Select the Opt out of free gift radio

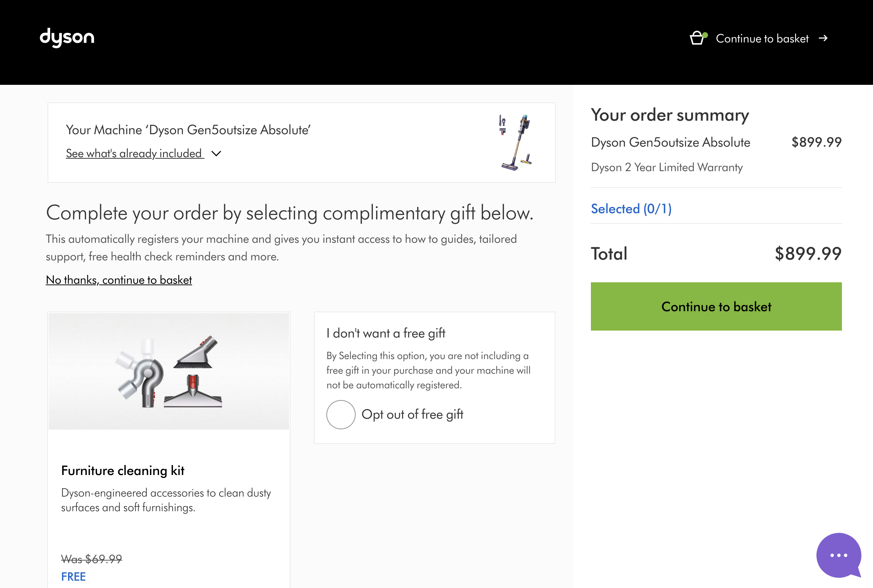(341, 414)
